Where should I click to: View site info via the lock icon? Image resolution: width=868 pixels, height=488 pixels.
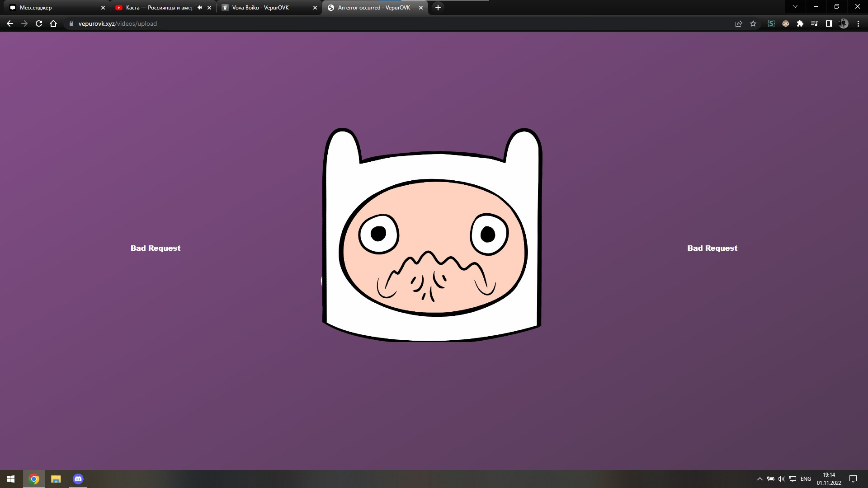coord(71,23)
